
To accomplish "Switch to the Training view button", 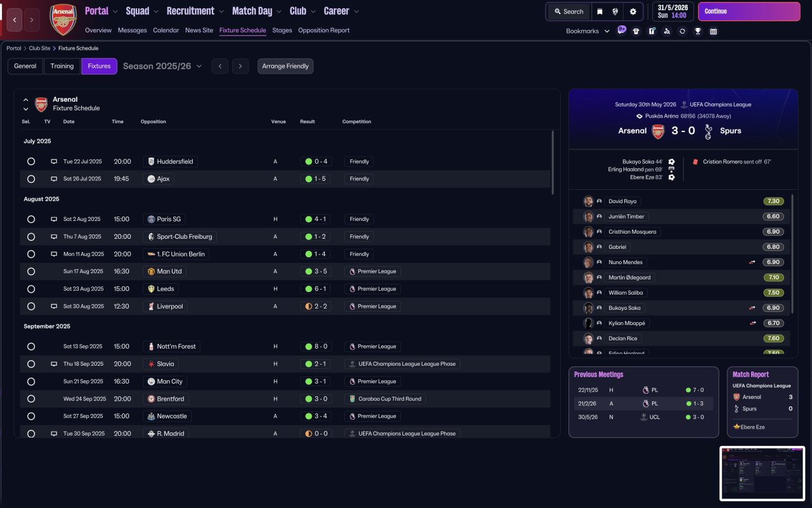I will [62, 66].
